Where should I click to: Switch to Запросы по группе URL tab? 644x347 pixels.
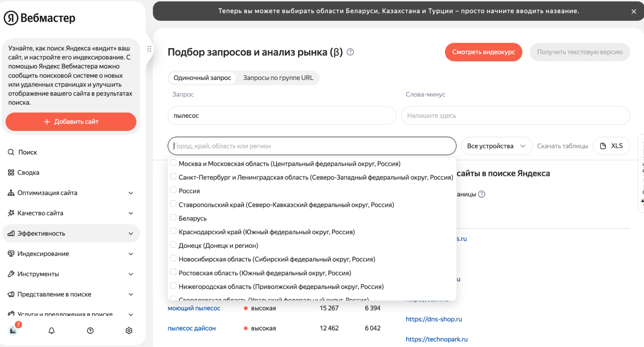click(x=278, y=78)
